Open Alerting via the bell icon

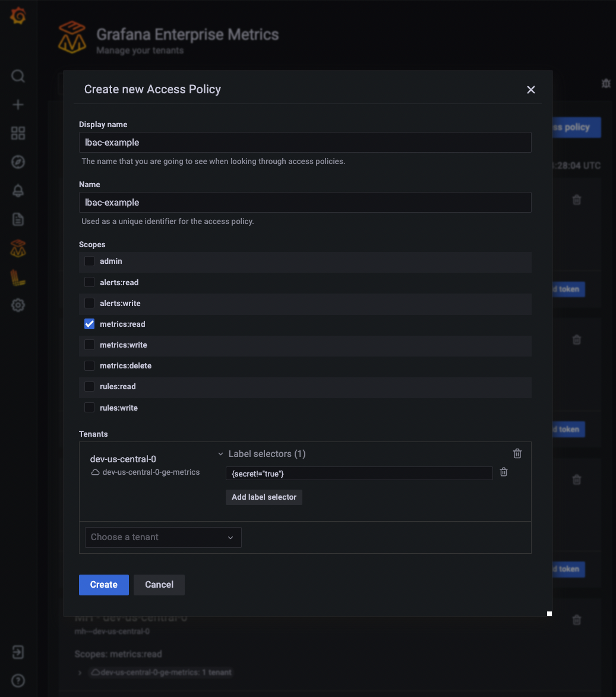point(18,191)
